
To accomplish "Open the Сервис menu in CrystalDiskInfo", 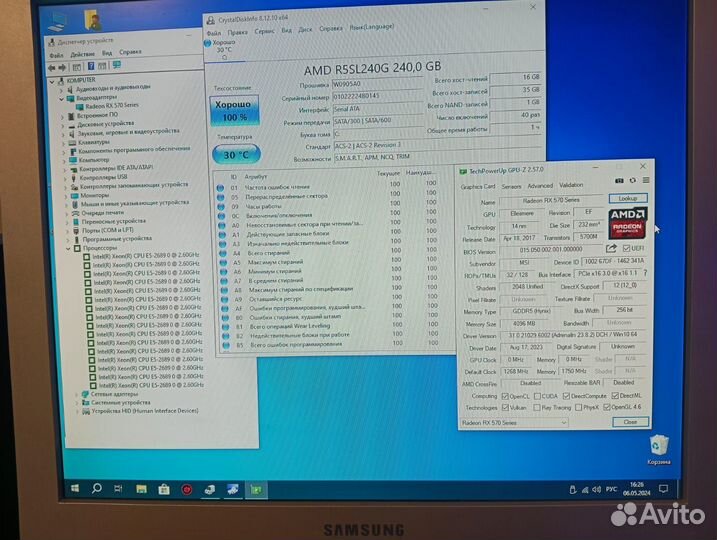I will click(264, 31).
